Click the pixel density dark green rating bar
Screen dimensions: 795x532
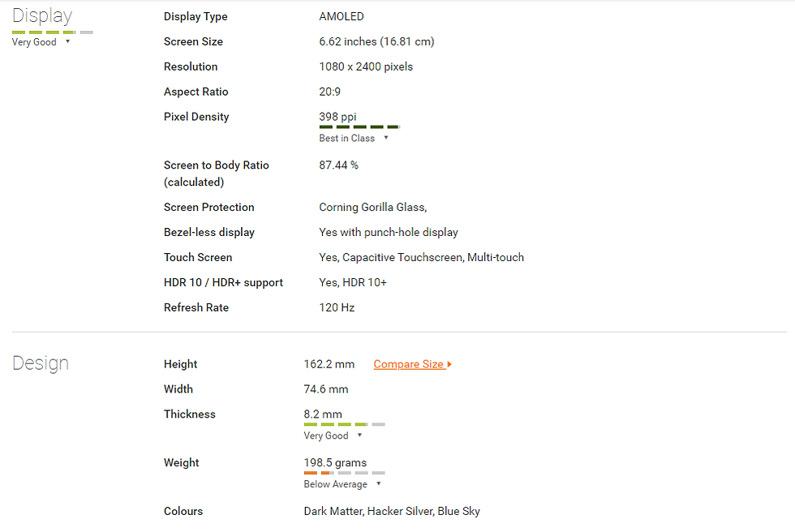click(x=359, y=127)
